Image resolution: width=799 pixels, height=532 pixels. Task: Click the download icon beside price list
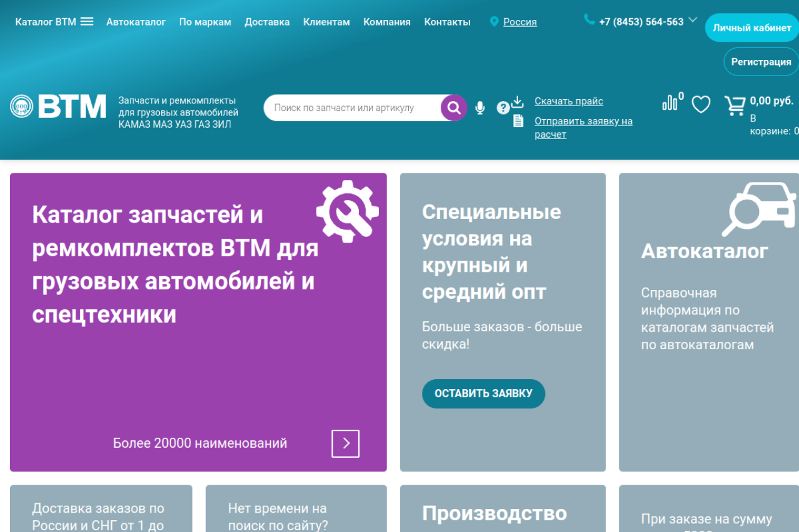(x=517, y=102)
